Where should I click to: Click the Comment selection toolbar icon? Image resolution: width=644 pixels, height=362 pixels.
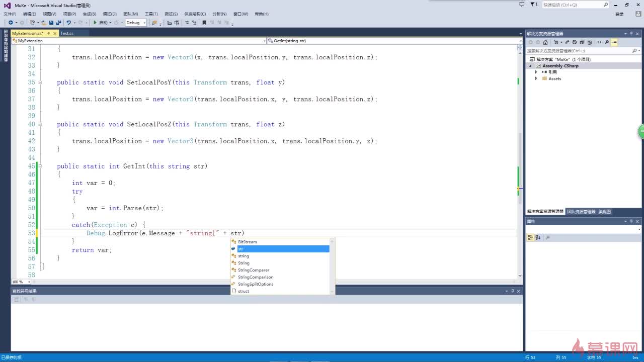coord(187,23)
